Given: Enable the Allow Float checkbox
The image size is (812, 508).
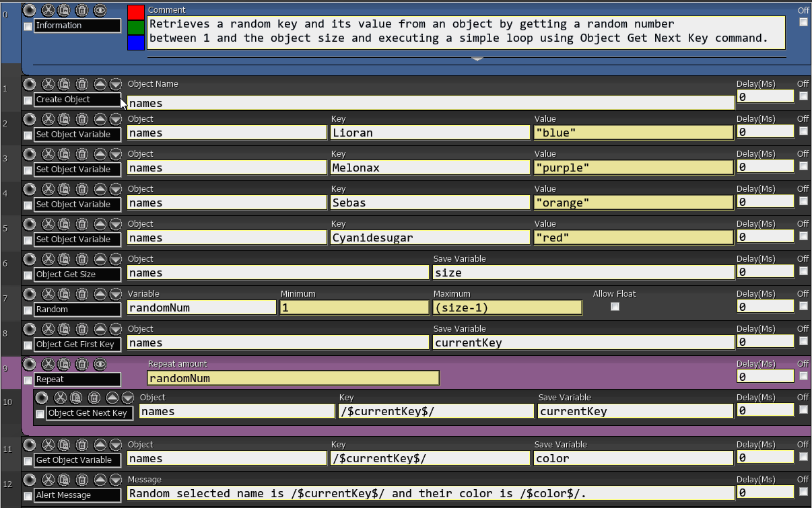Looking at the screenshot, I should pos(614,307).
